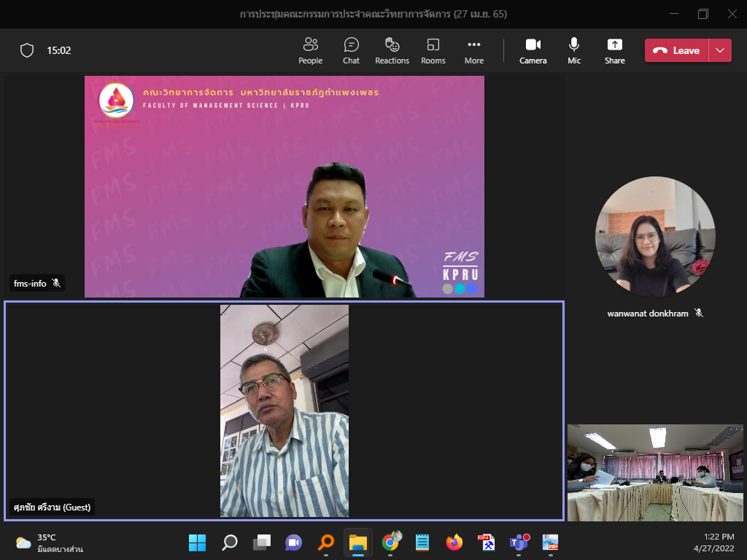Open Firefox from the taskbar
747x560 pixels.
coord(454,542)
